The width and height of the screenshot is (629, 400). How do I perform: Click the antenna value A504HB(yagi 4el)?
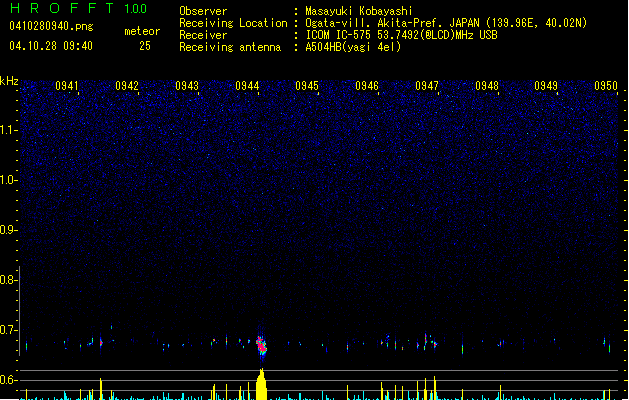click(353, 47)
